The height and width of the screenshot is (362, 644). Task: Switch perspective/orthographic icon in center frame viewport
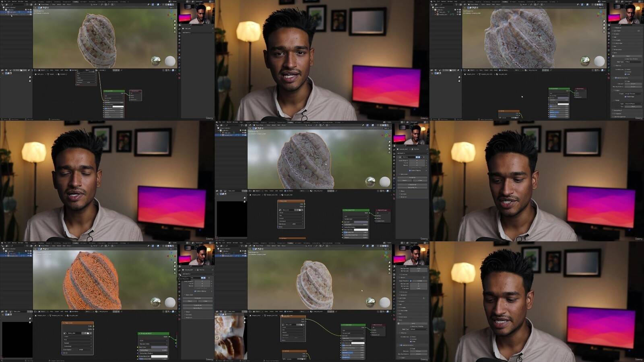389,152
